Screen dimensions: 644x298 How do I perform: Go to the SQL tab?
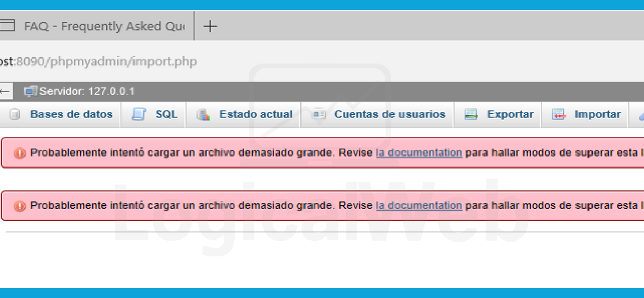coord(166,114)
